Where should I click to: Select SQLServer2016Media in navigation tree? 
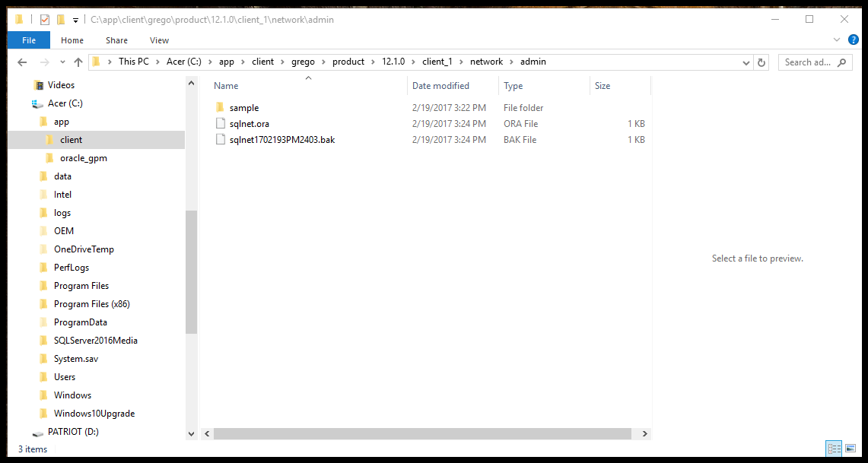click(95, 341)
